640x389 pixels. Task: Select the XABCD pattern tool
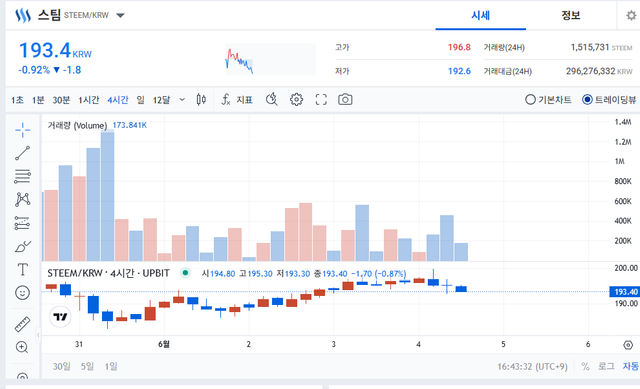pos(22,200)
